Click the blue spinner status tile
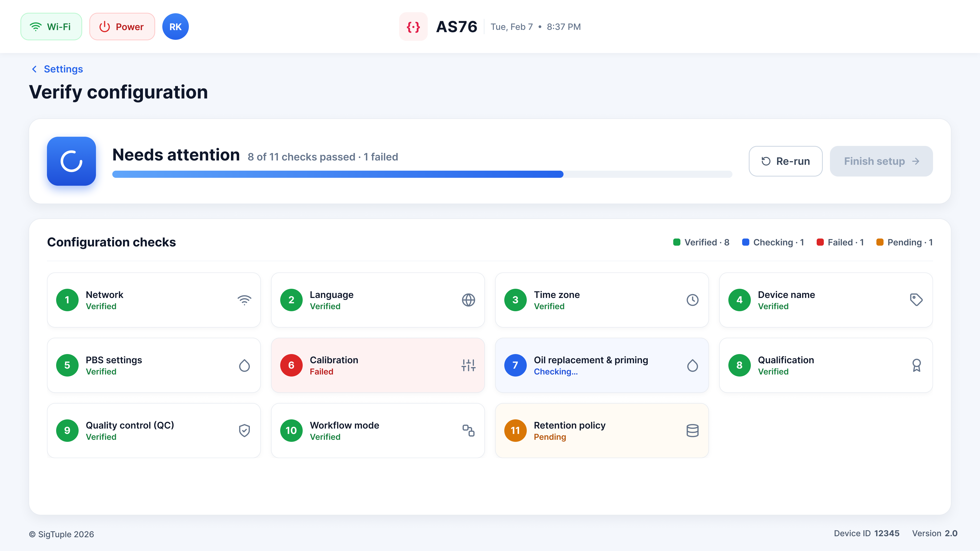Screen dimensions: 980x551 point(71,161)
